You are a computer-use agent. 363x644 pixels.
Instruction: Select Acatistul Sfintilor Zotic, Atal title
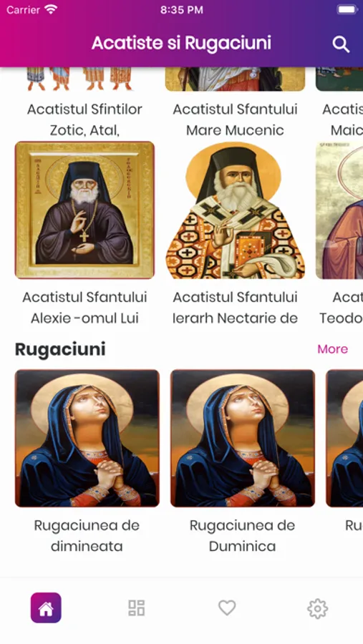[x=84, y=119]
